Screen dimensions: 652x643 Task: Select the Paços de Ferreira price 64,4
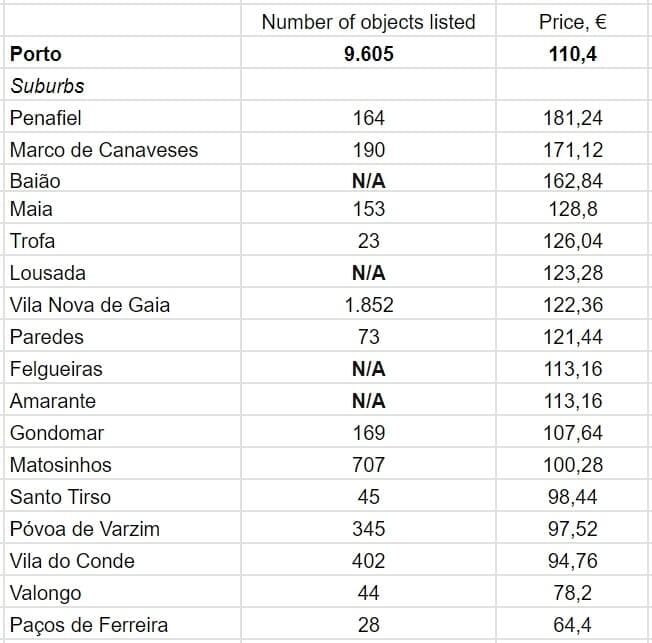click(x=573, y=625)
